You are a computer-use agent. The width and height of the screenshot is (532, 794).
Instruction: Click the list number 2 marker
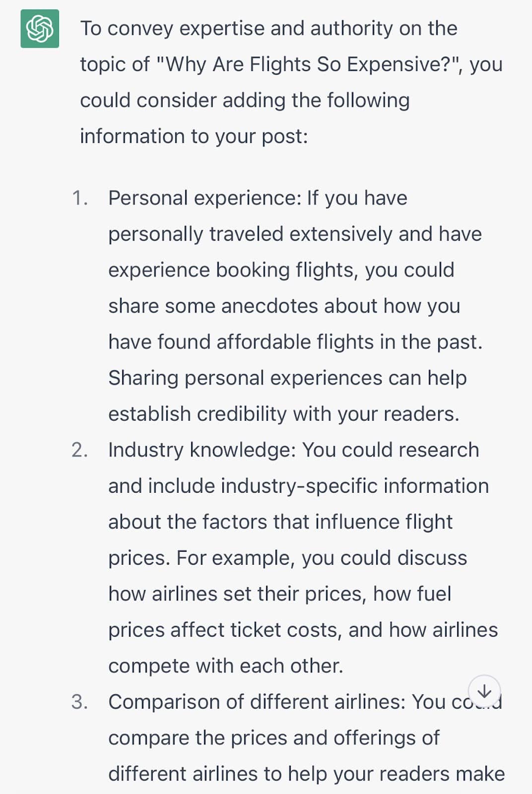click(79, 450)
